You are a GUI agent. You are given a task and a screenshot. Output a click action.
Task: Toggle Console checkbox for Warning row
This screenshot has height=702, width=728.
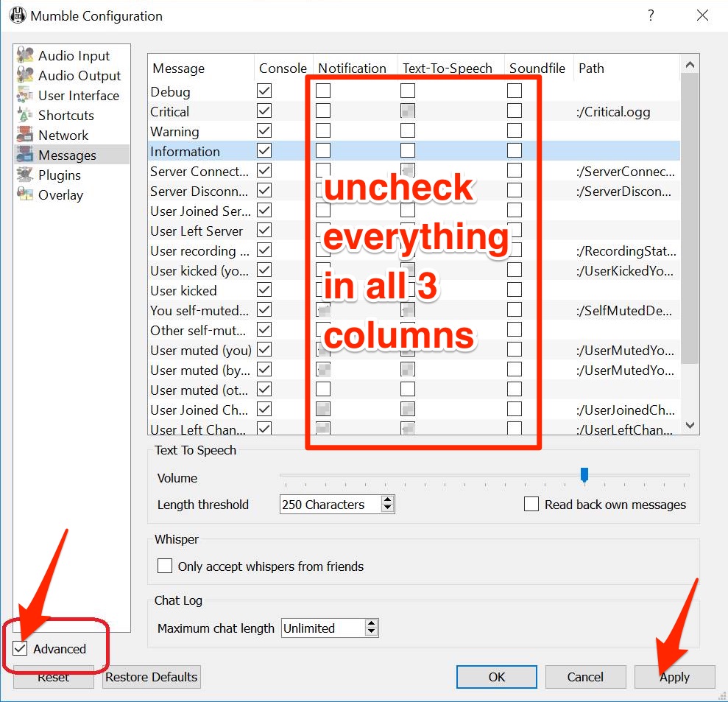point(264,130)
